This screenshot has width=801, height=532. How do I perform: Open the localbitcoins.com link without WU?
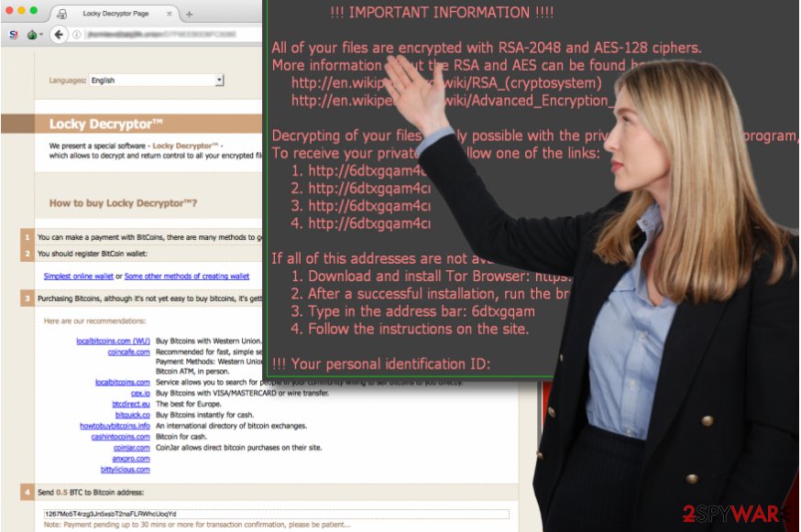pos(123,383)
